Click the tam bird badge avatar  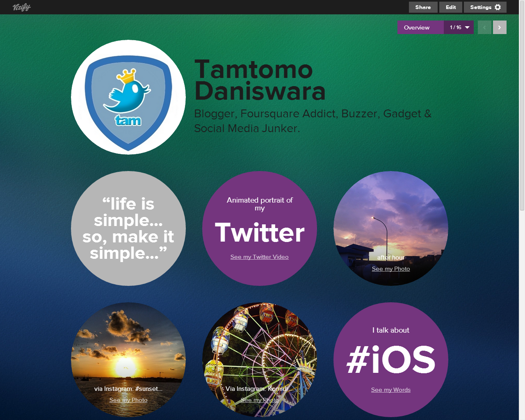(x=128, y=97)
